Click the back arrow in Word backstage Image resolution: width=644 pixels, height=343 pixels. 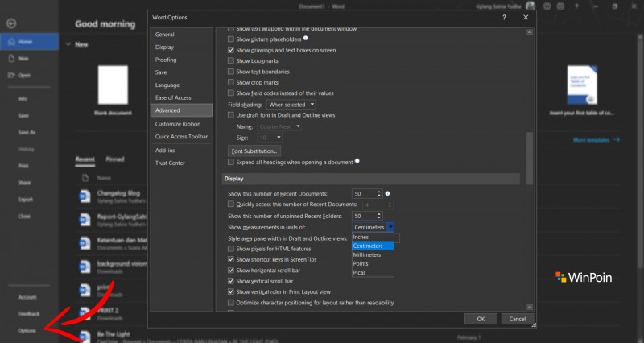[11, 23]
